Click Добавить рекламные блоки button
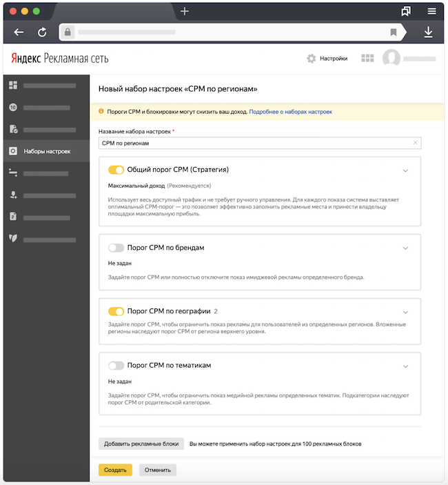Screen dimensions: 448x485 point(141,444)
